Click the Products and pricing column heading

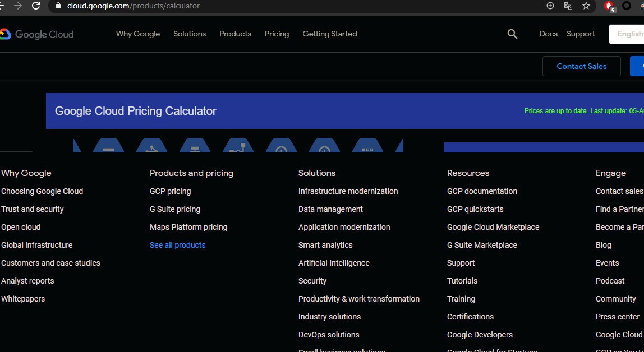click(191, 173)
